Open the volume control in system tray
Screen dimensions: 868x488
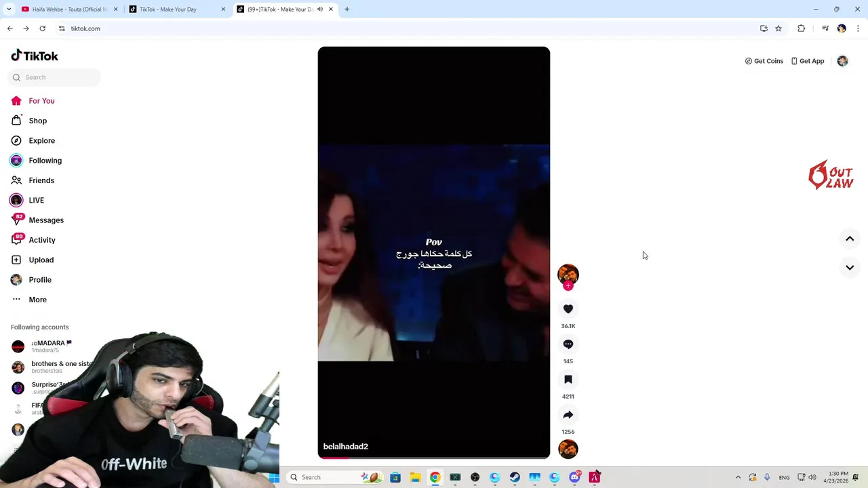pos(812,477)
